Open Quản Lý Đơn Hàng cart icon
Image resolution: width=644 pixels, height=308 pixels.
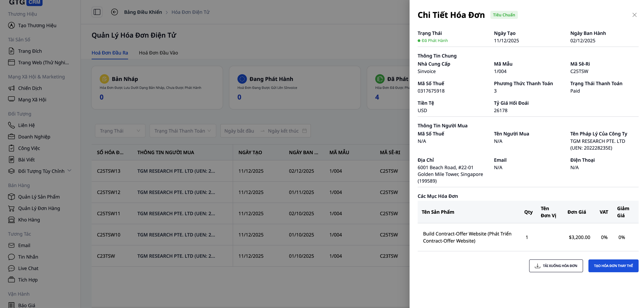click(x=11, y=208)
